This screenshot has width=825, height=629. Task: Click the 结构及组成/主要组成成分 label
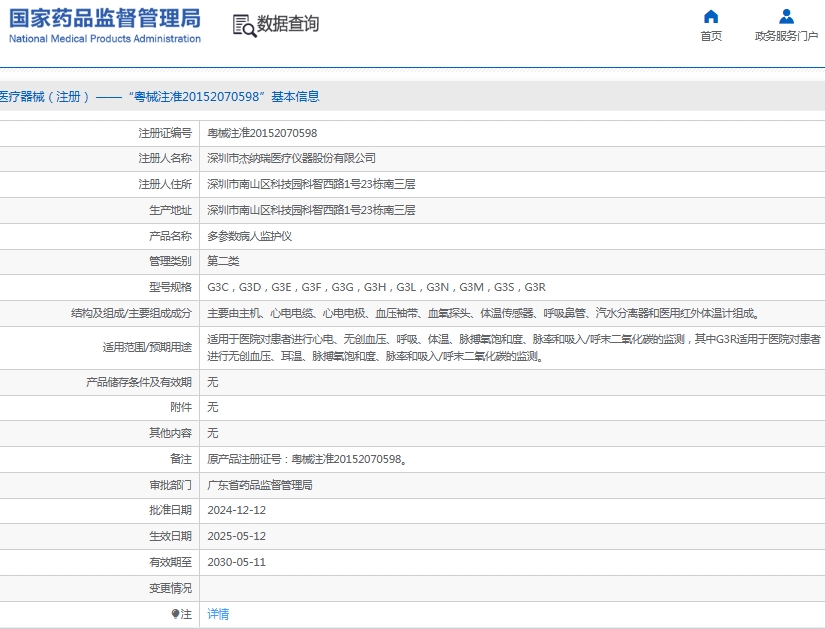[x=131, y=314]
